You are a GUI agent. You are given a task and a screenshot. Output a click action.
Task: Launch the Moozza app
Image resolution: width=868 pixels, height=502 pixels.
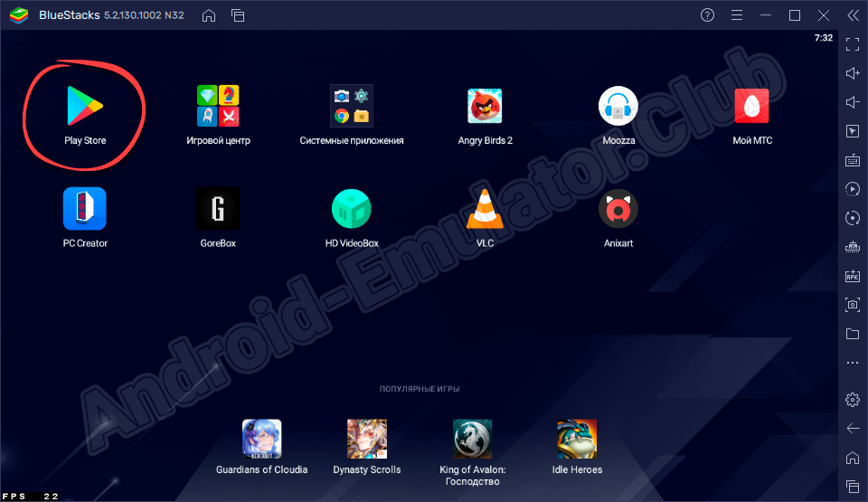point(618,107)
